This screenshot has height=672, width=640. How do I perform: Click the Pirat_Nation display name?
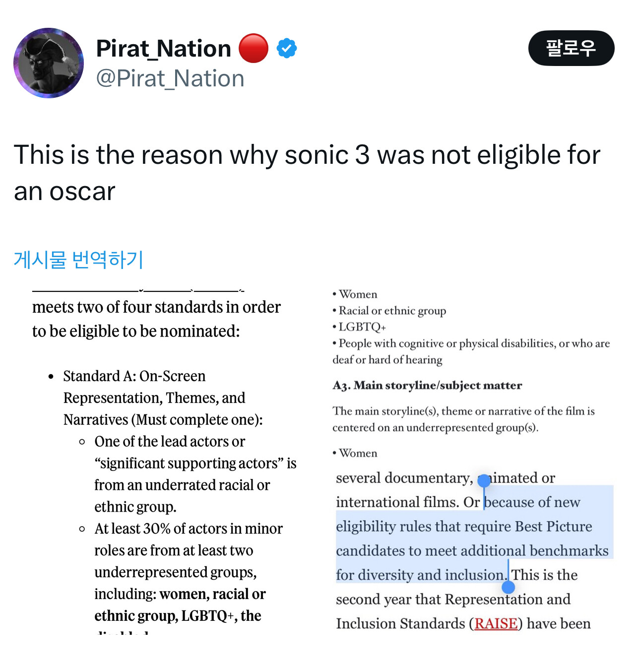pos(164,49)
